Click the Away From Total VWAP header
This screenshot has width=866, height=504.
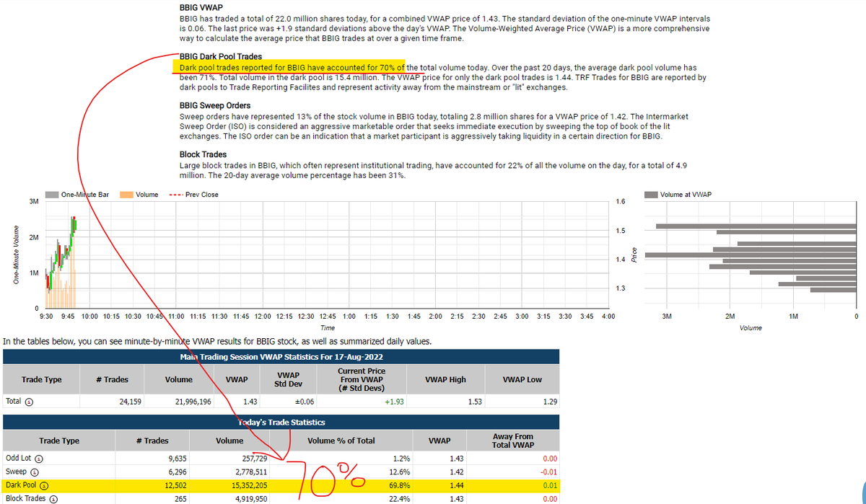(x=513, y=441)
